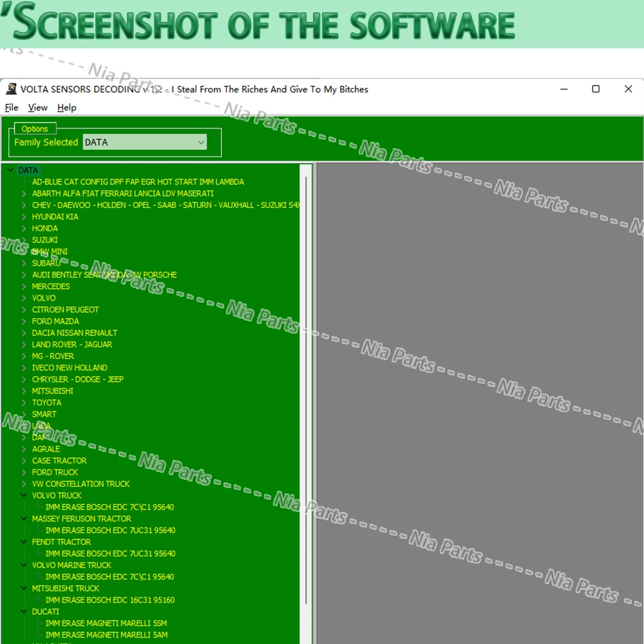Open the Family Selected dropdown
The image size is (644, 644).
(x=144, y=142)
